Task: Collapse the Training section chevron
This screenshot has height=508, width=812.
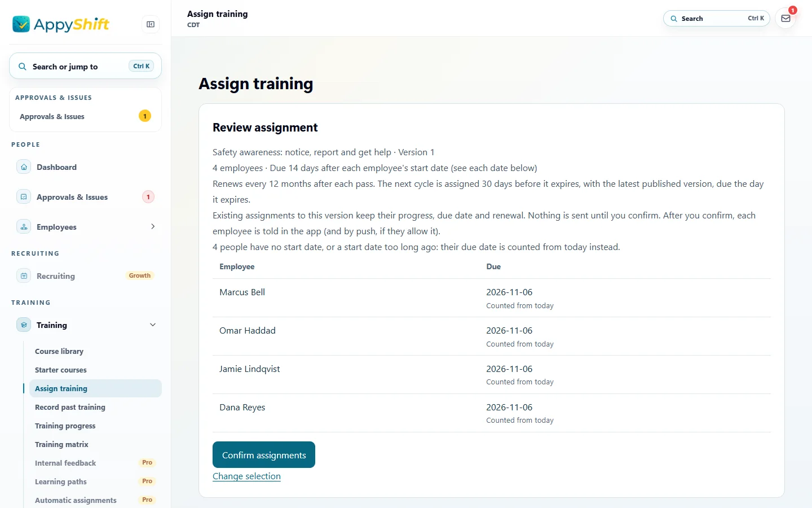Action: [x=153, y=325]
